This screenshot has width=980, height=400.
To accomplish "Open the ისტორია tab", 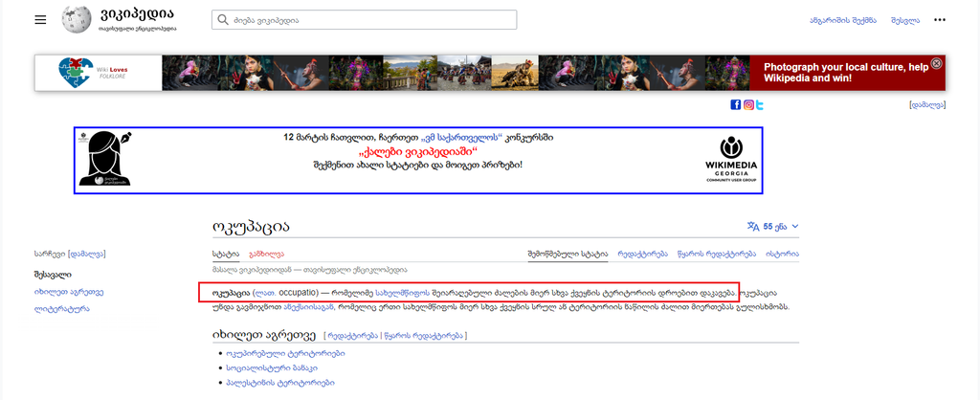I will tap(783, 255).
